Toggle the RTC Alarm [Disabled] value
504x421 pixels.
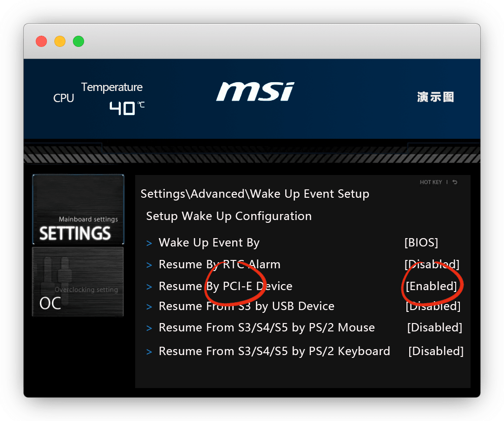pyautogui.click(x=432, y=265)
